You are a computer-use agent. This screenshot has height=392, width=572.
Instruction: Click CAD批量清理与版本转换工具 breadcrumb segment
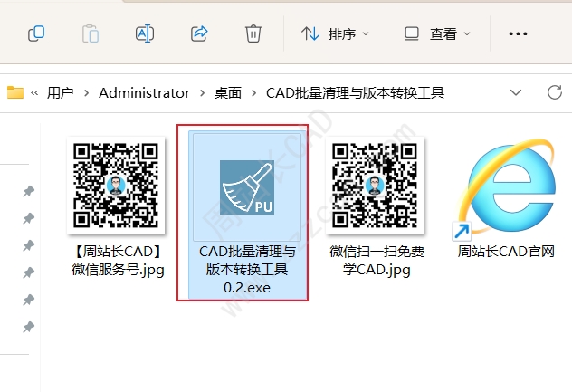tap(355, 93)
